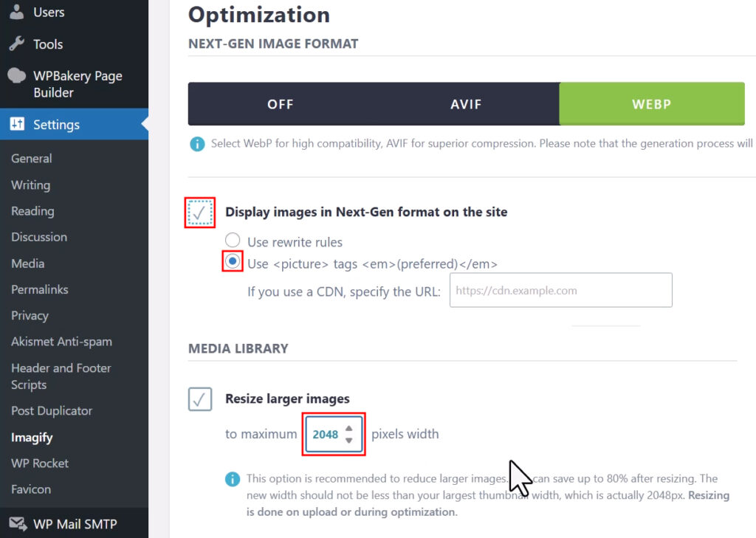
Task: Select the Use rewrite rules option
Action: pos(233,240)
